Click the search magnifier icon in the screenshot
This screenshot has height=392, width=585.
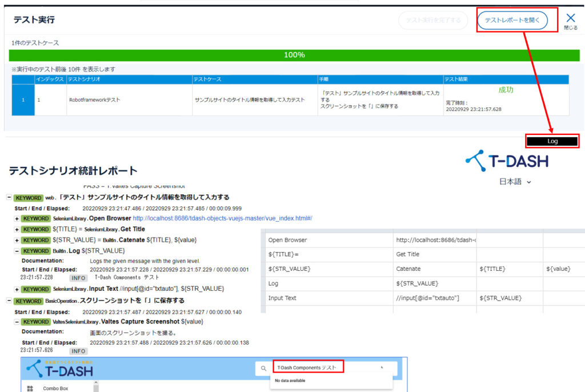pyautogui.click(x=263, y=369)
